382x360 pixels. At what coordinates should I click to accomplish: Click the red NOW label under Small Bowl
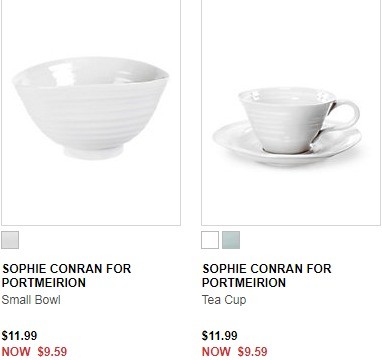coord(16,351)
